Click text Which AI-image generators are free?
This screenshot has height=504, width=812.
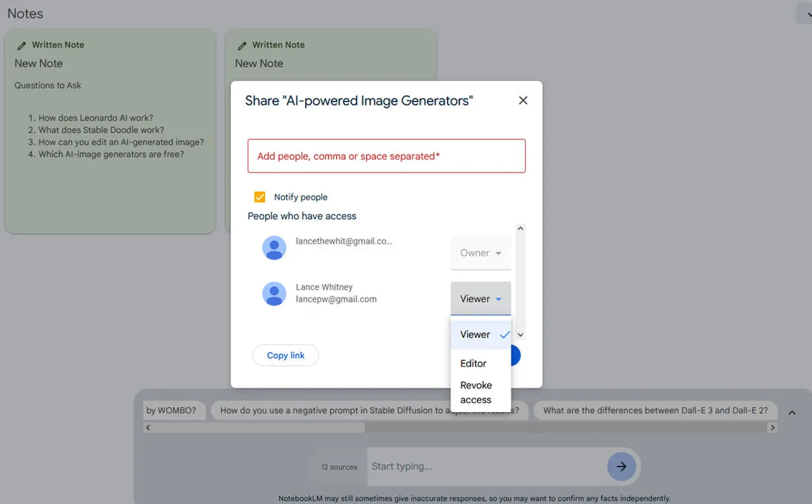111,154
